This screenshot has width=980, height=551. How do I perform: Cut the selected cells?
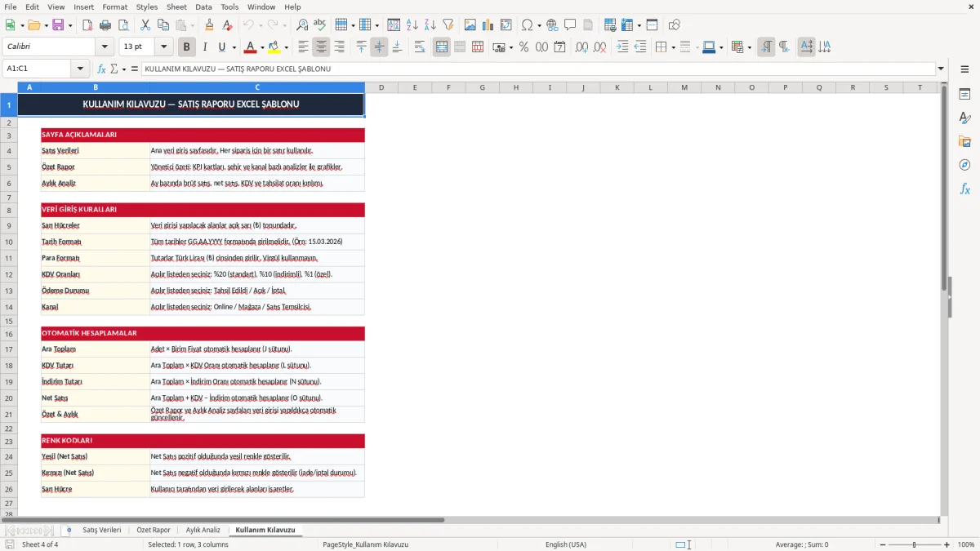tap(145, 25)
